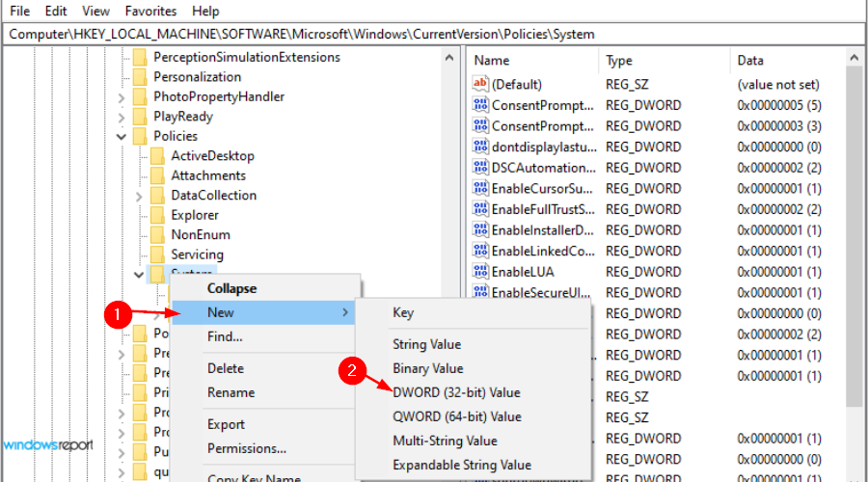Select the (Default) string value icon
The image size is (868, 482).
tap(480, 84)
